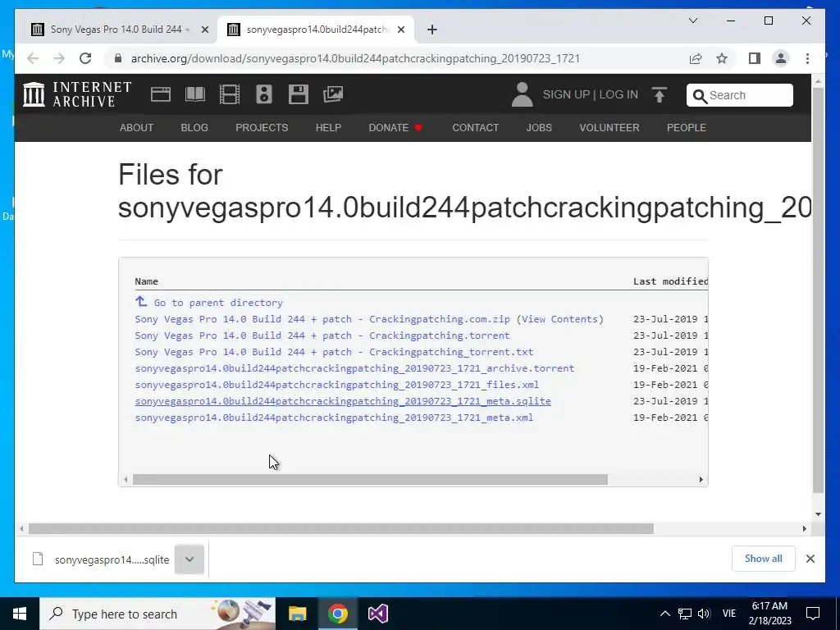The width and height of the screenshot is (840, 630).
Task: Open the Audio speaker icon
Action: [x=263, y=94]
